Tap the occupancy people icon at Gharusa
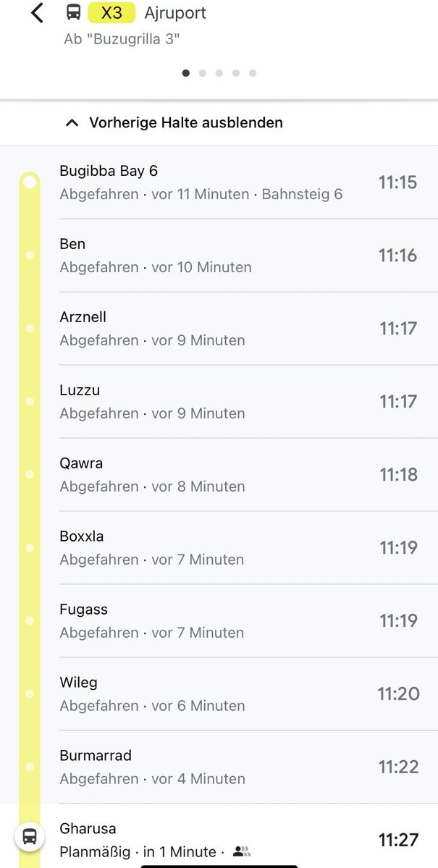Viewport: 438px width, 868px height. [x=241, y=852]
